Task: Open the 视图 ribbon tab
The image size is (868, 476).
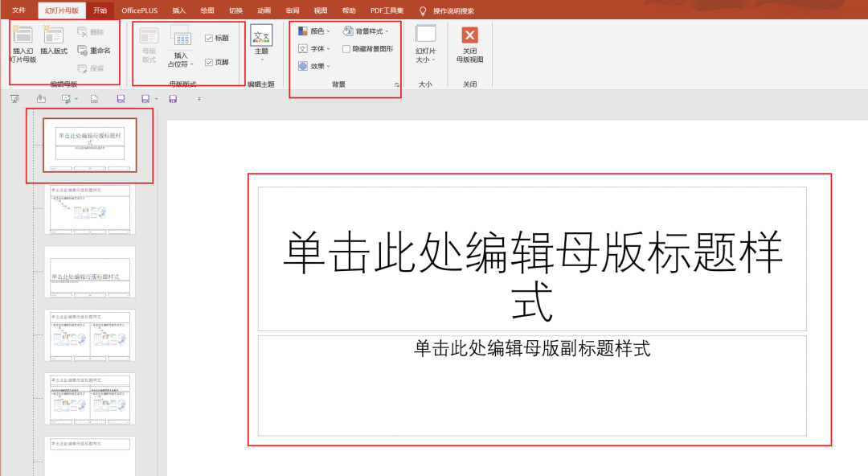Action: click(x=321, y=10)
